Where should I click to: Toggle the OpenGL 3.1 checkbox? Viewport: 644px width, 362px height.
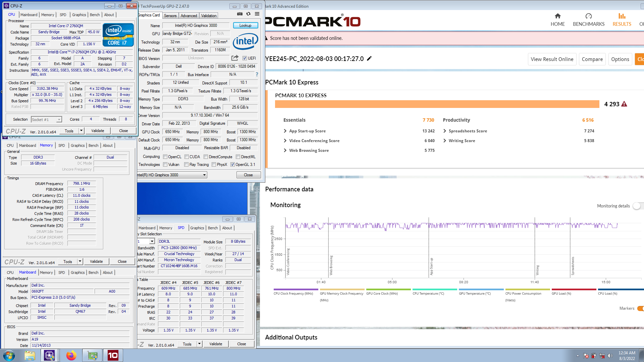pyautogui.click(x=232, y=165)
